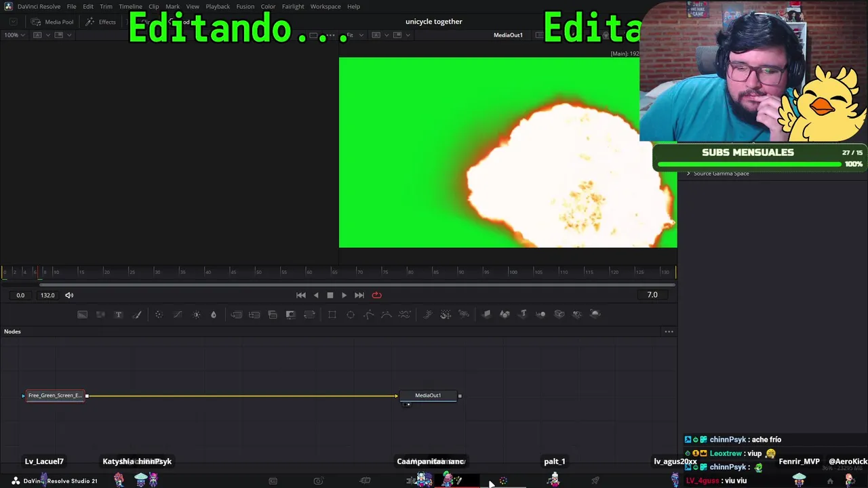The width and height of the screenshot is (868, 488).
Task: Expand Source Gamma Space section
Action: tap(688, 174)
